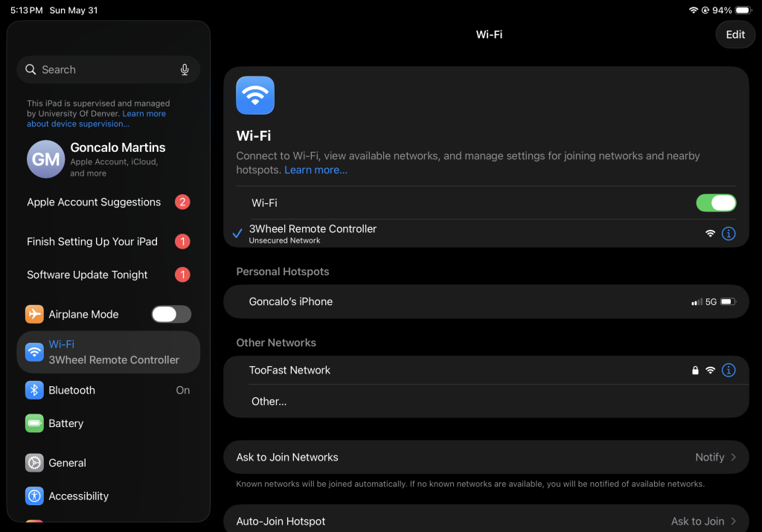Click the Airplane Mode label
Image resolution: width=762 pixels, height=532 pixels.
(83, 314)
